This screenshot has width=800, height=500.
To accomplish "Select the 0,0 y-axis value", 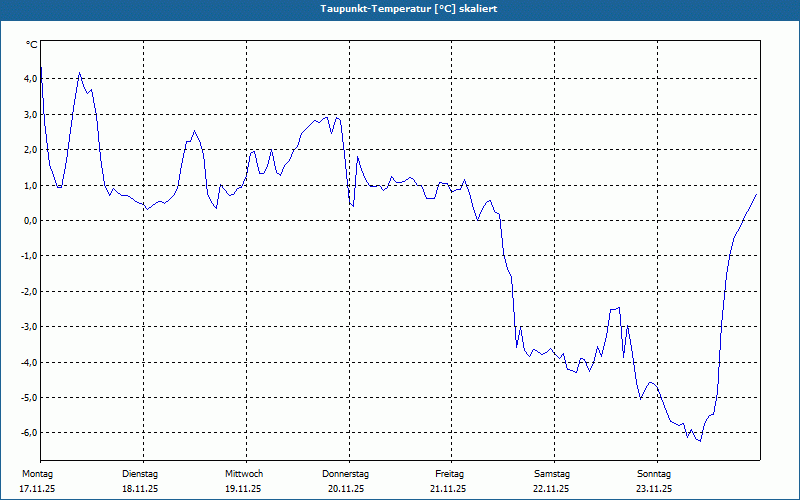I will tap(30, 220).
